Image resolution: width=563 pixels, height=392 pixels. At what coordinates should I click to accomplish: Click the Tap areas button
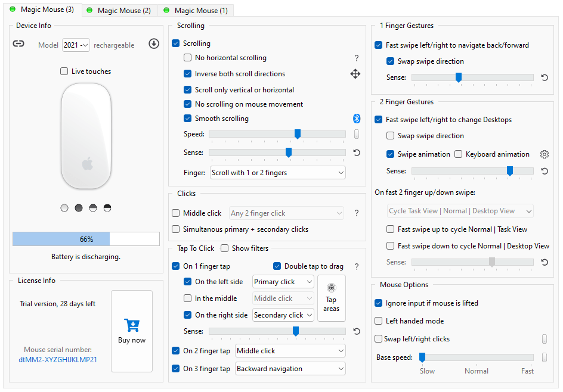[331, 298]
